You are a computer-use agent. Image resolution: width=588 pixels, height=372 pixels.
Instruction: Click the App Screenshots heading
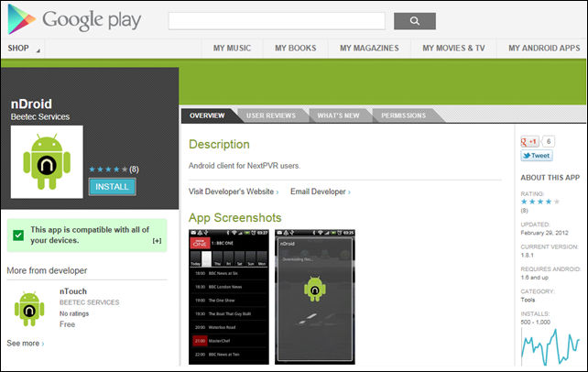(234, 218)
